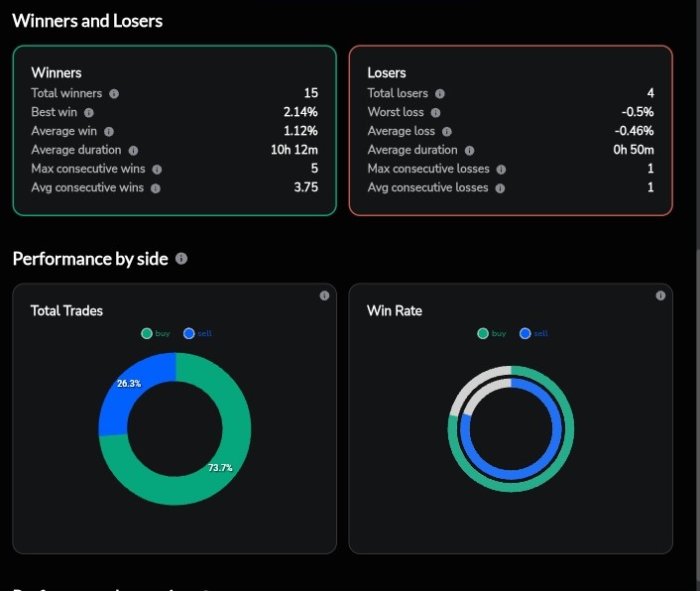Select Average loss value -0.46%

point(634,131)
